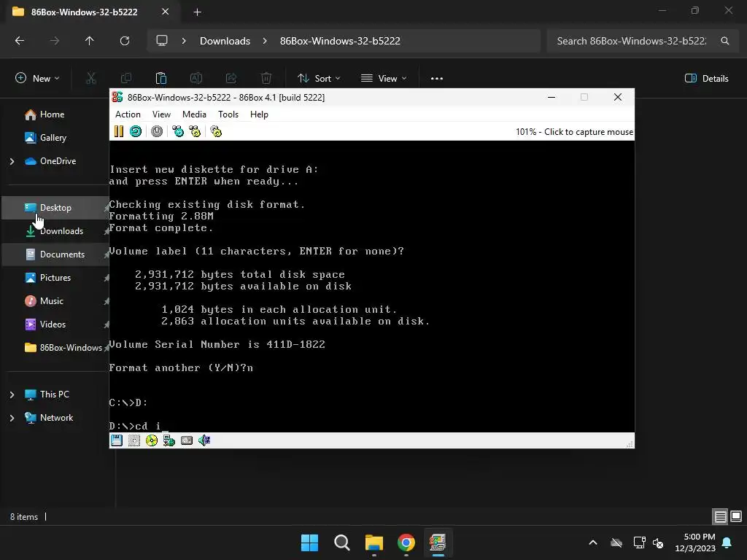Select Network in the sidebar

pyautogui.click(x=56, y=418)
